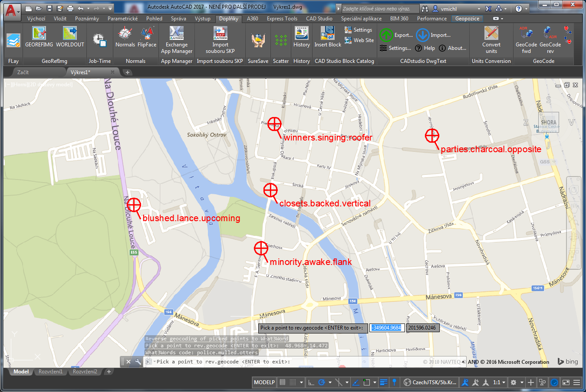Start Import souboru SKP
586x392 pixels.
point(220,40)
